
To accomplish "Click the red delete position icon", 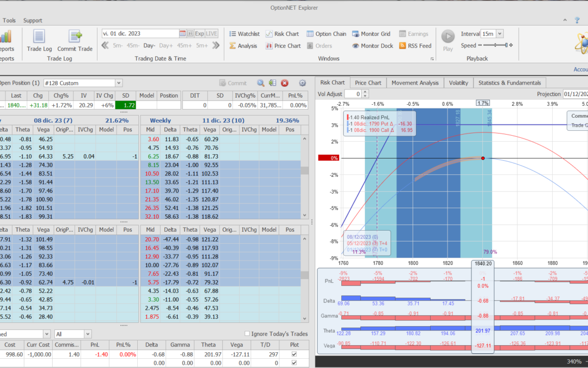I will point(284,83).
